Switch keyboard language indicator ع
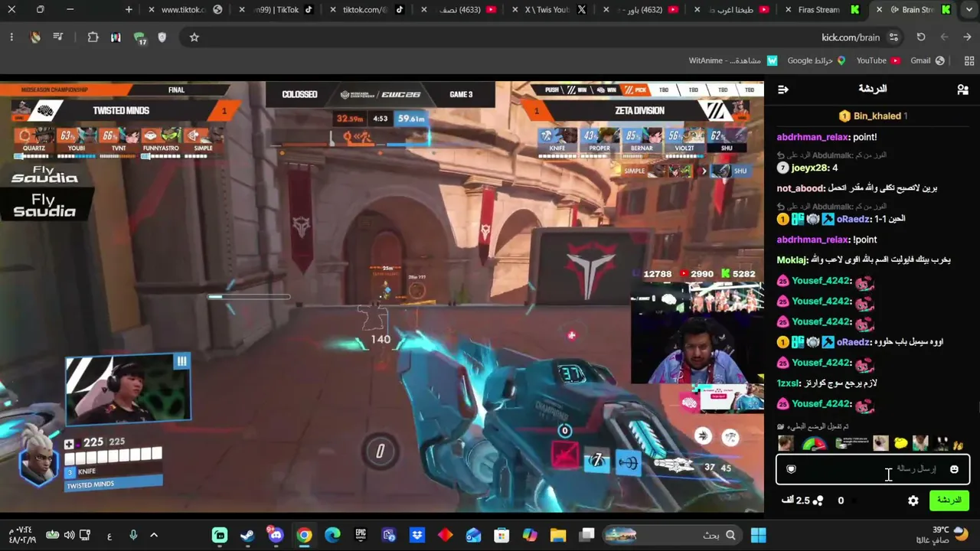This screenshot has width=980, height=551. pos(109,536)
